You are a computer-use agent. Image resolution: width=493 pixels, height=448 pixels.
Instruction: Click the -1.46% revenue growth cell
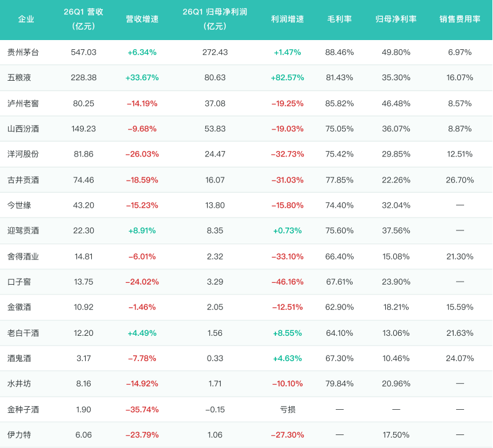coord(142,307)
